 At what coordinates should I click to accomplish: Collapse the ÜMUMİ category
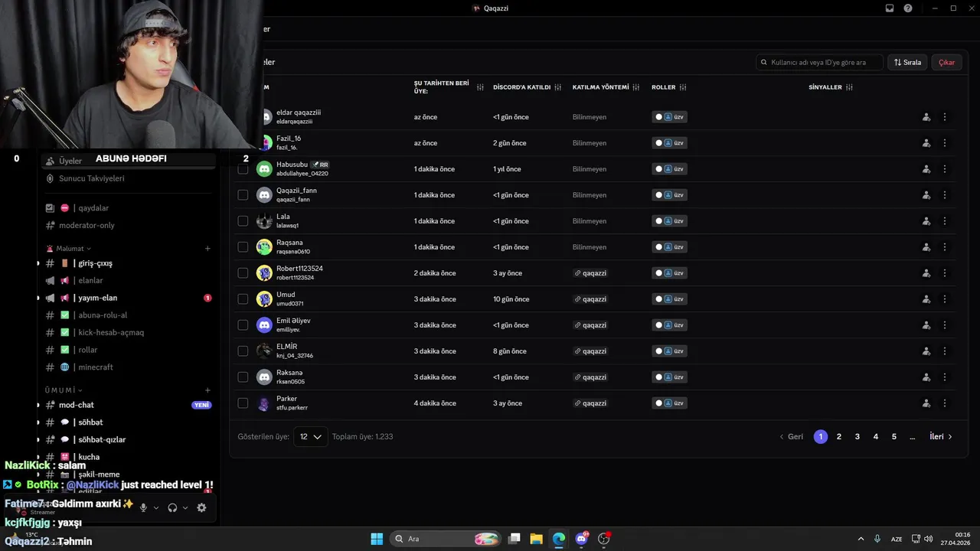click(x=63, y=390)
